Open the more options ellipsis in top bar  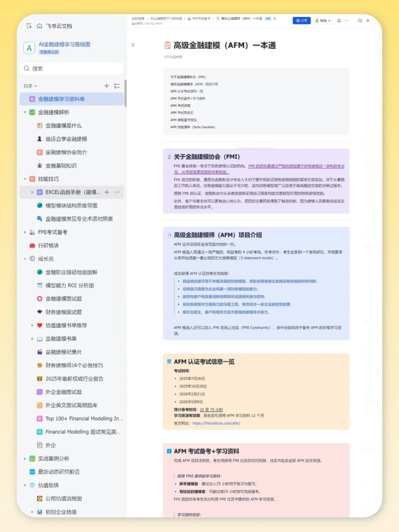[x=347, y=21]
